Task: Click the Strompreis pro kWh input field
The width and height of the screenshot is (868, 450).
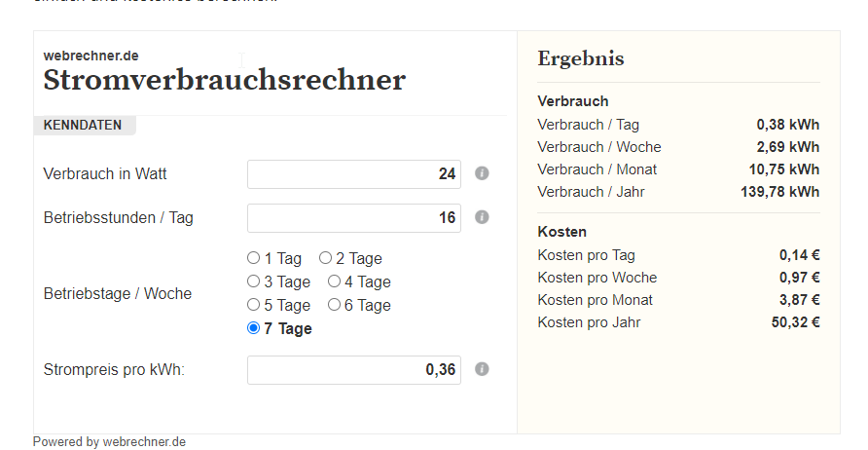Action: [354, 370]
